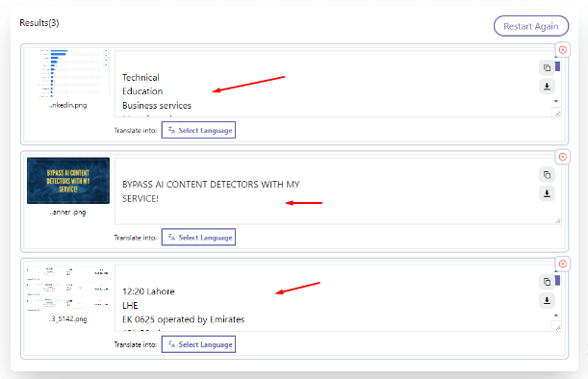
Task: Click the Results(3) heading
Action: 39,23
